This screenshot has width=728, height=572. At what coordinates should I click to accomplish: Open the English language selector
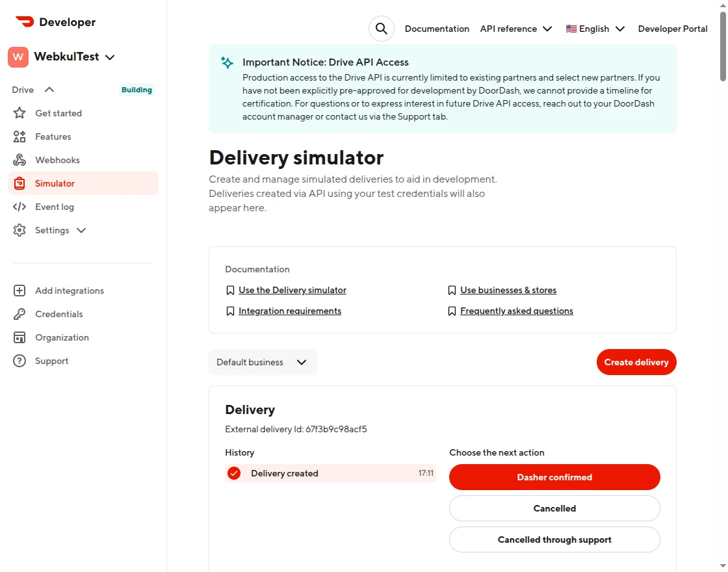(x=595, y=29)
